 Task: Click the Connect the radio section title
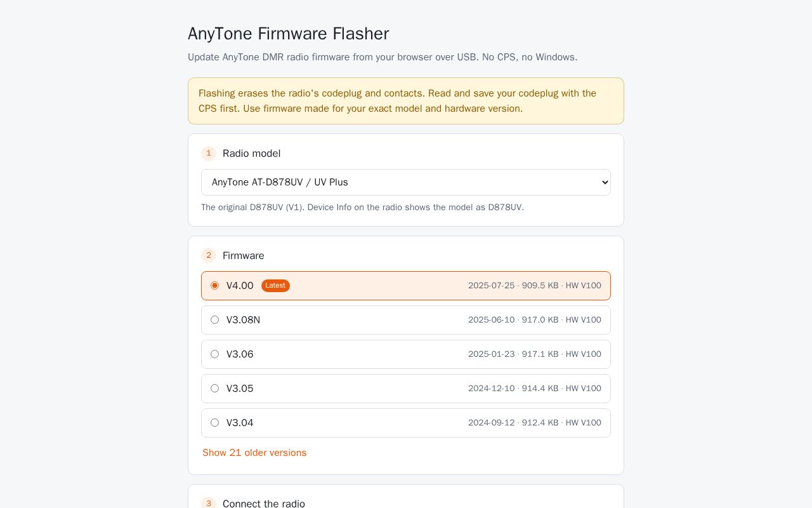click(264, 504)
